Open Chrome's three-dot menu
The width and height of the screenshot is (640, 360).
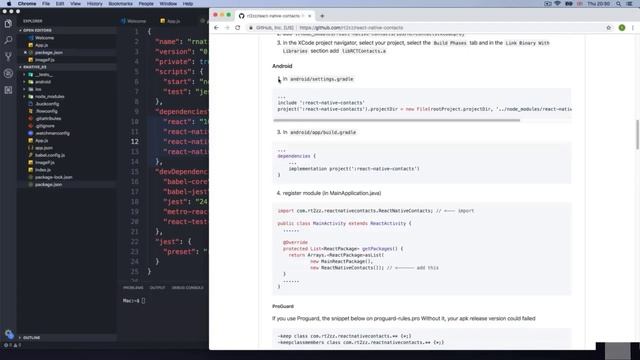point(633,28)
